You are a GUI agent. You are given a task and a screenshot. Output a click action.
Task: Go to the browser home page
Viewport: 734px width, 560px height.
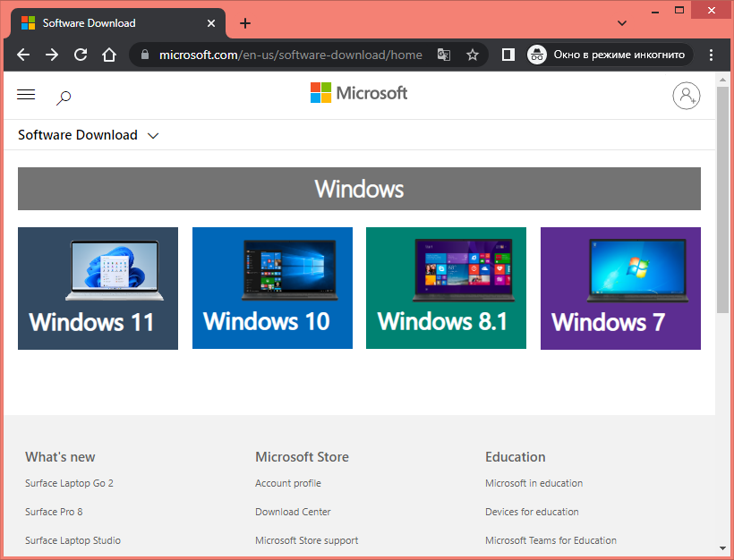(x=109, y=55)
